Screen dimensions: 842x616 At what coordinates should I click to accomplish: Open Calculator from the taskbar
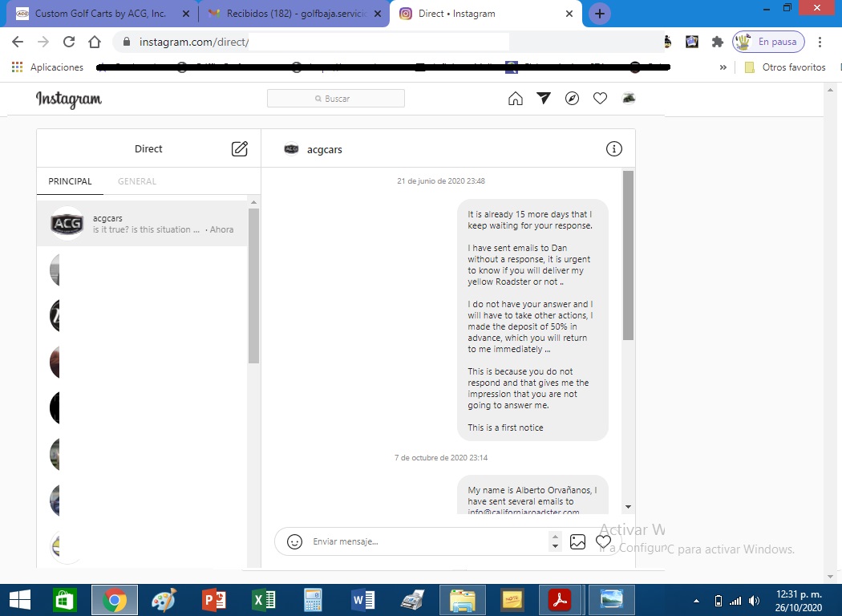[313, 600]
